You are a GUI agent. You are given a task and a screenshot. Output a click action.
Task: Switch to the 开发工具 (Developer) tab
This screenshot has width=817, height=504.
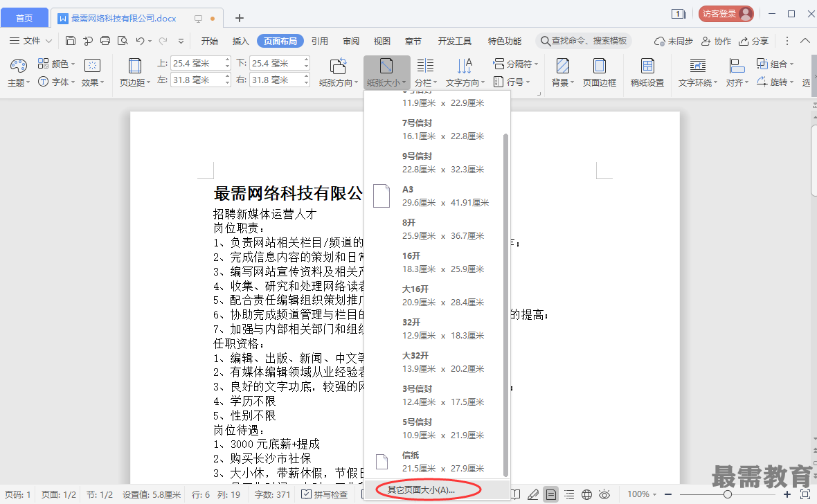click(455, 41)
